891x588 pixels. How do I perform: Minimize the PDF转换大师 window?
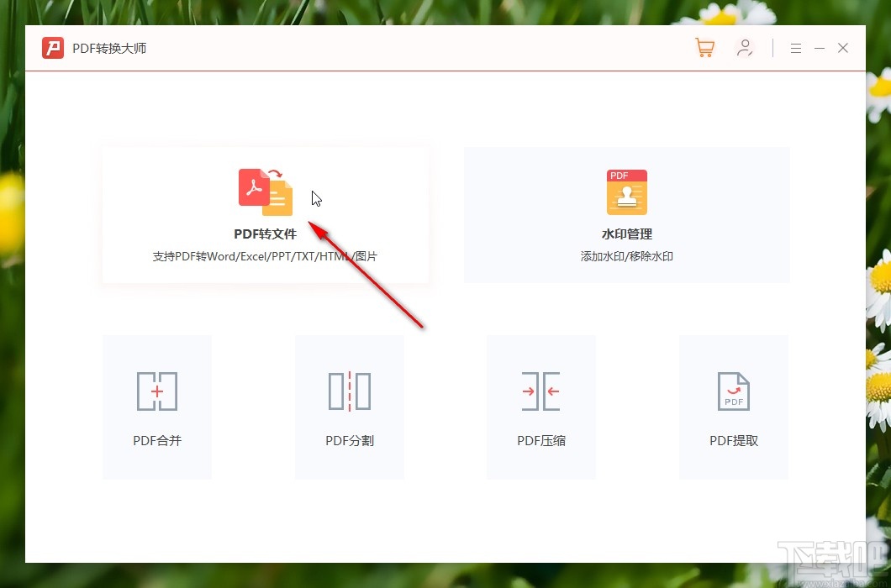[x=820, y=48]
